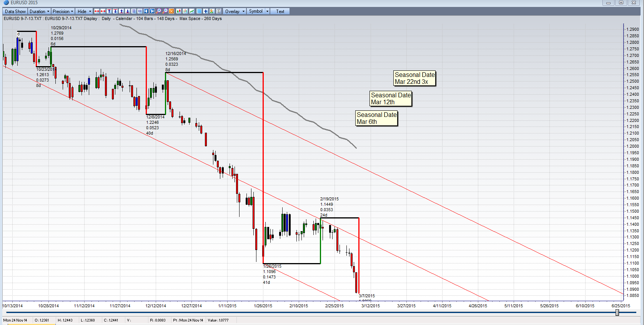The width and height of the screenshot is (644, 325).
Task: Open the Overlay dropdown
Action: coord(235,11)
